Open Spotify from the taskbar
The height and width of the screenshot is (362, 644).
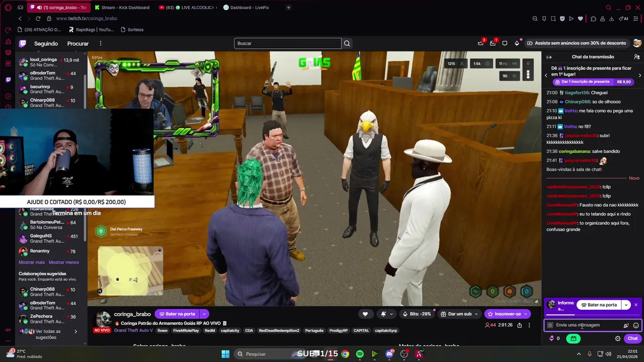tap(360, 354)
